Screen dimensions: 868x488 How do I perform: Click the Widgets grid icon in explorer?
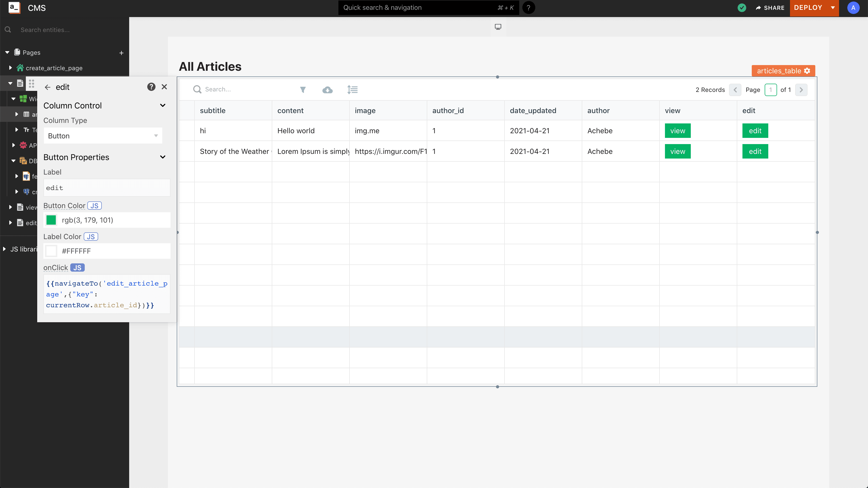23,99
